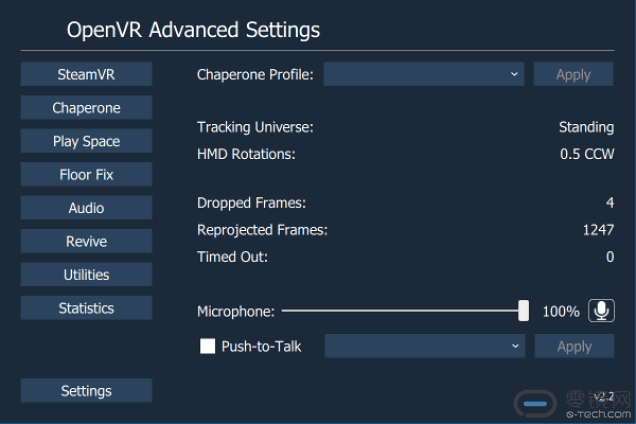View the Statistics page
Viewport: 636px width, 424px height.
tap(86, 308)
